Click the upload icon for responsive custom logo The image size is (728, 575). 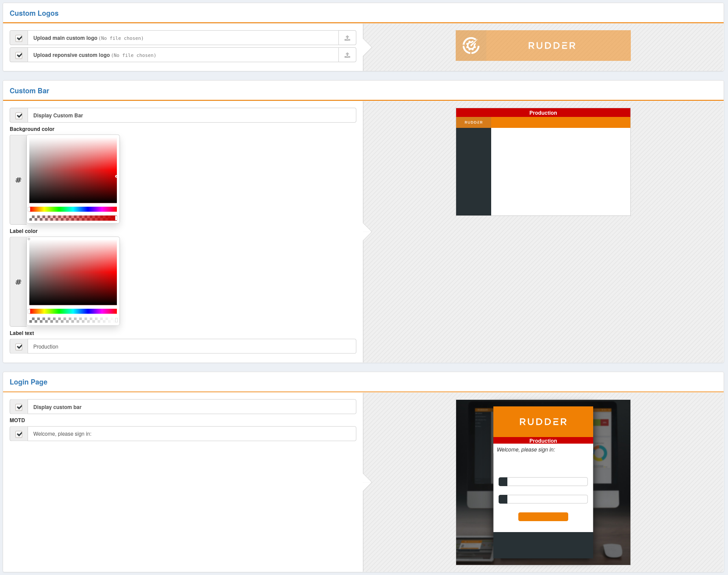pos(347,55)
